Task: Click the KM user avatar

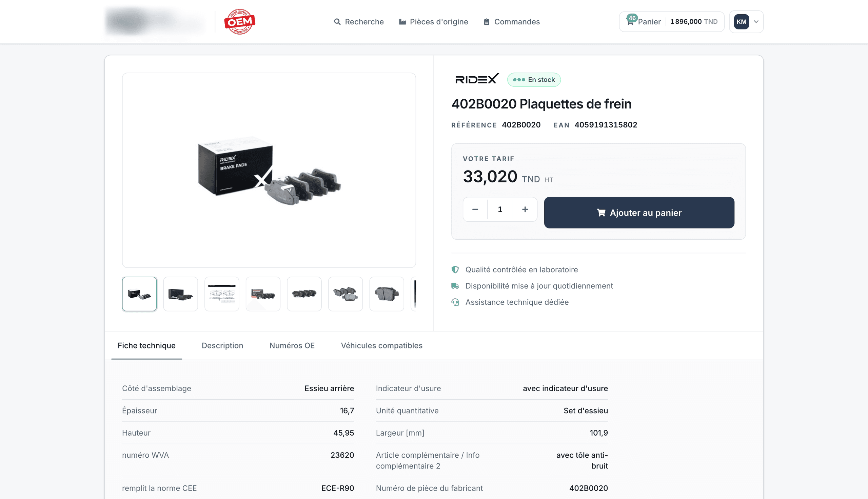Action: tap(741, 22)
